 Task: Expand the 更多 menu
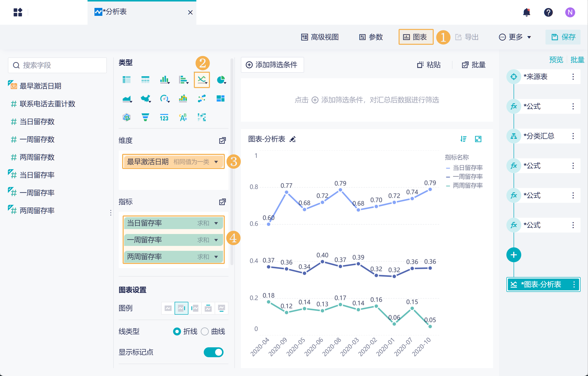pos(515,37)
